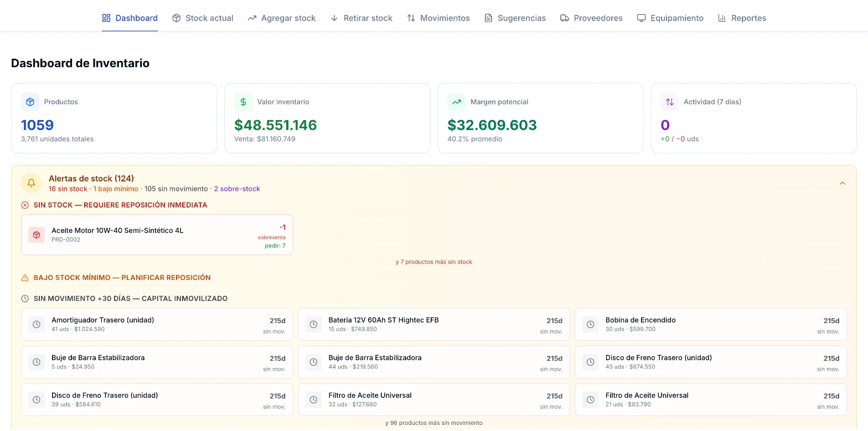
Task: Click the red package icon for Aceite Motor
Action: 37,235
